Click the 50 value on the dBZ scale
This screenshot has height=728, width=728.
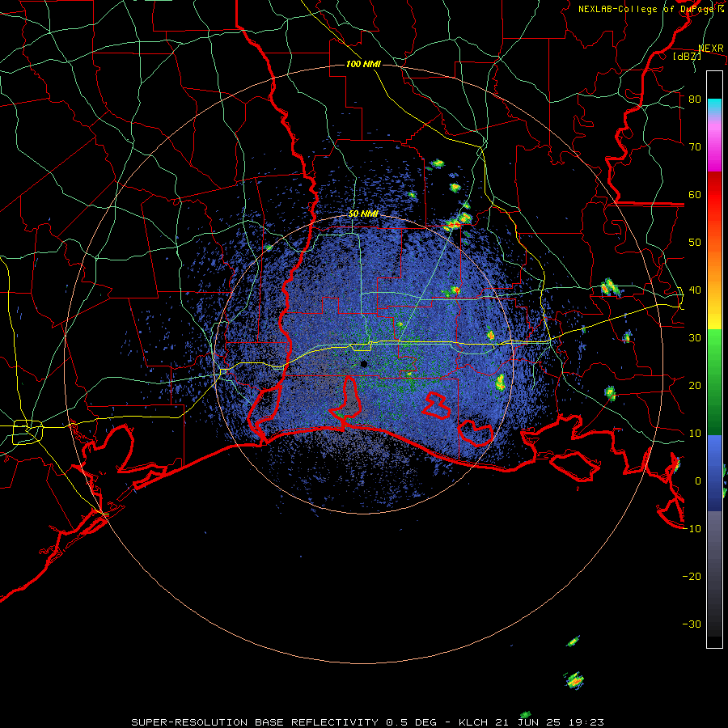pyautogui.click(x=695, y=243)
